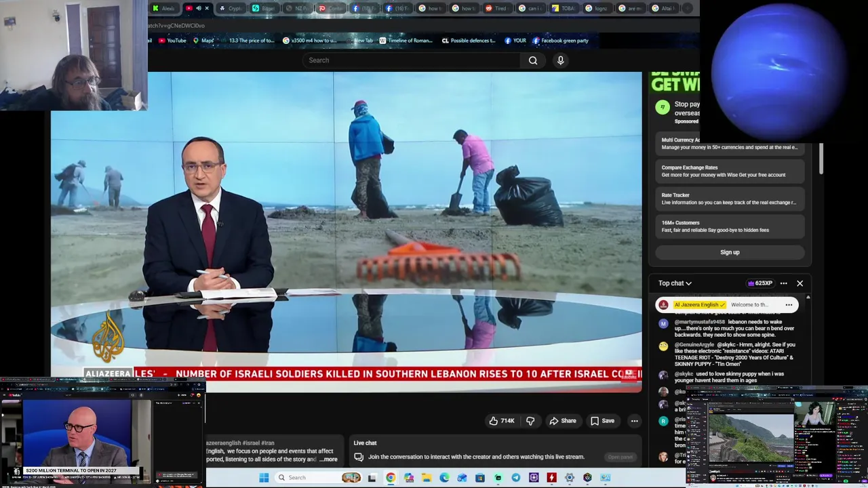Click the YouTube search magnifier button
Image resolution: width=868 pixels, height=488 pixels.
533,60
